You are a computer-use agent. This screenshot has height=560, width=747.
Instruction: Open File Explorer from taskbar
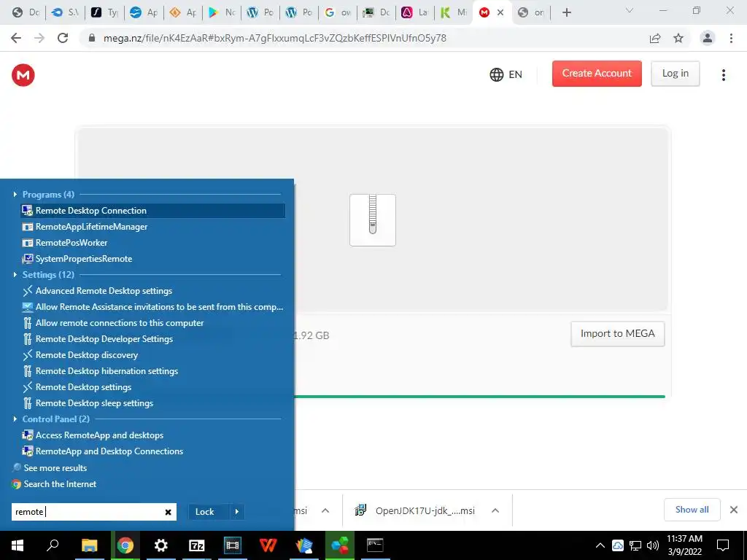tap(89, 545)
